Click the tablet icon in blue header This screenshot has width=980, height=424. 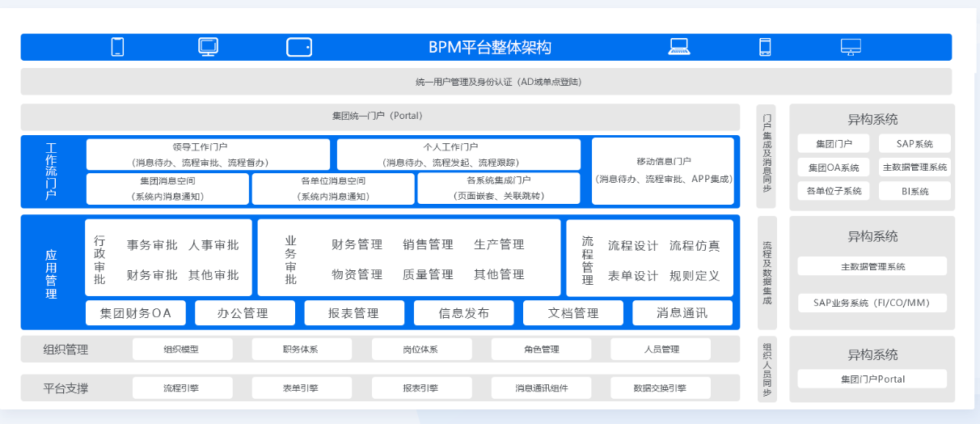[299, 47]
